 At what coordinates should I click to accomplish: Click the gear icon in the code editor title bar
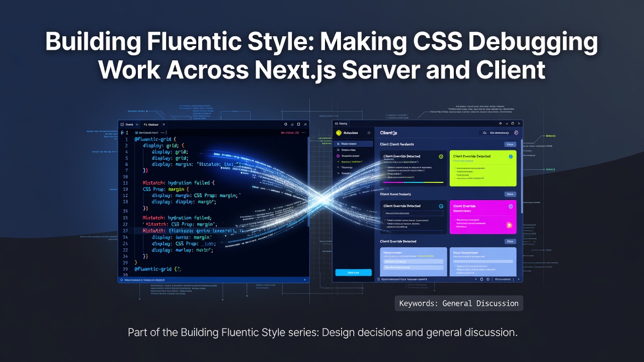(285, 124)
